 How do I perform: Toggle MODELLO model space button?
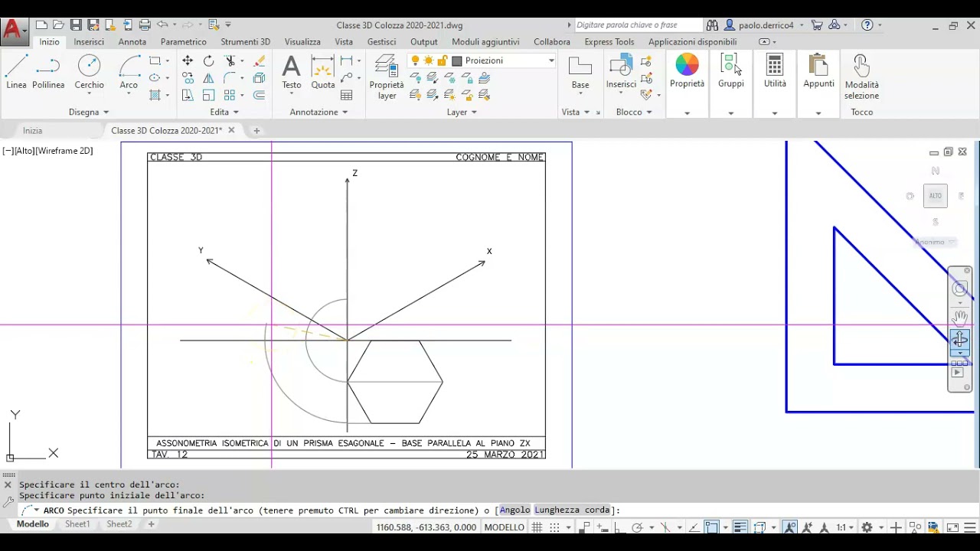[x=505, y=527]
